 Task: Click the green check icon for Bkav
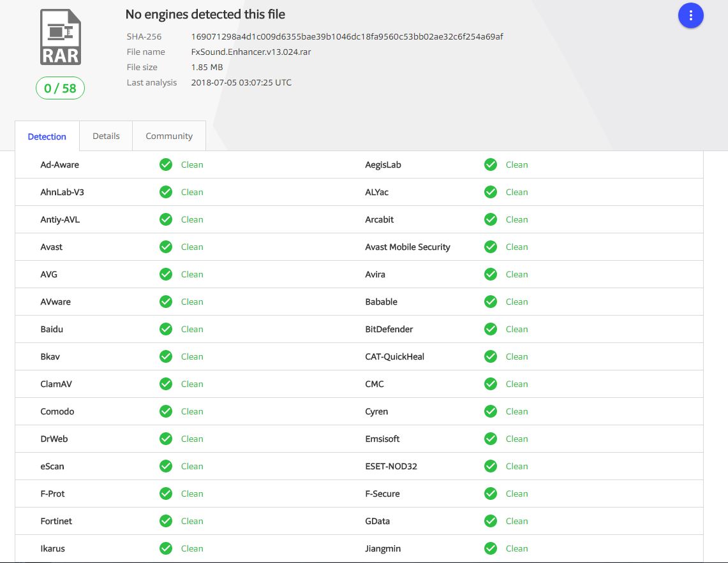click(166, 356)
